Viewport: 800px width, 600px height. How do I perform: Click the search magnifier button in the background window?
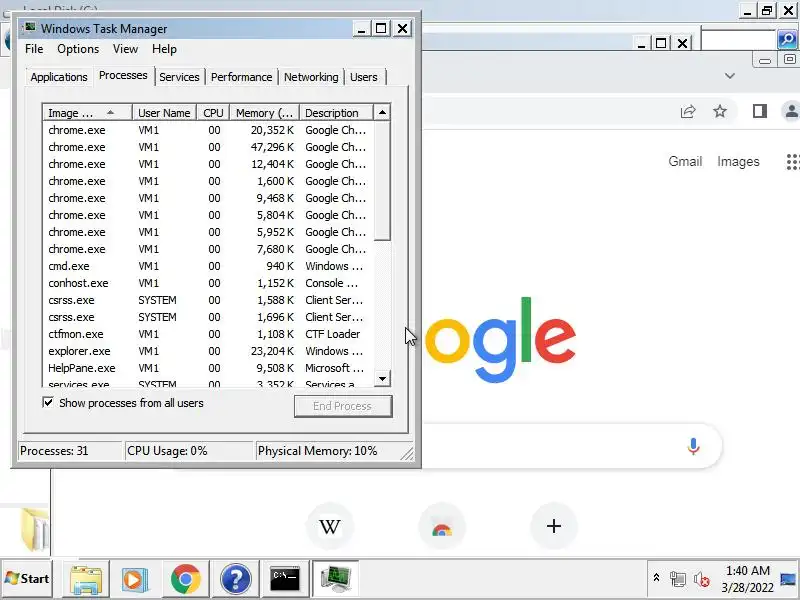click(x=787, y=39)
